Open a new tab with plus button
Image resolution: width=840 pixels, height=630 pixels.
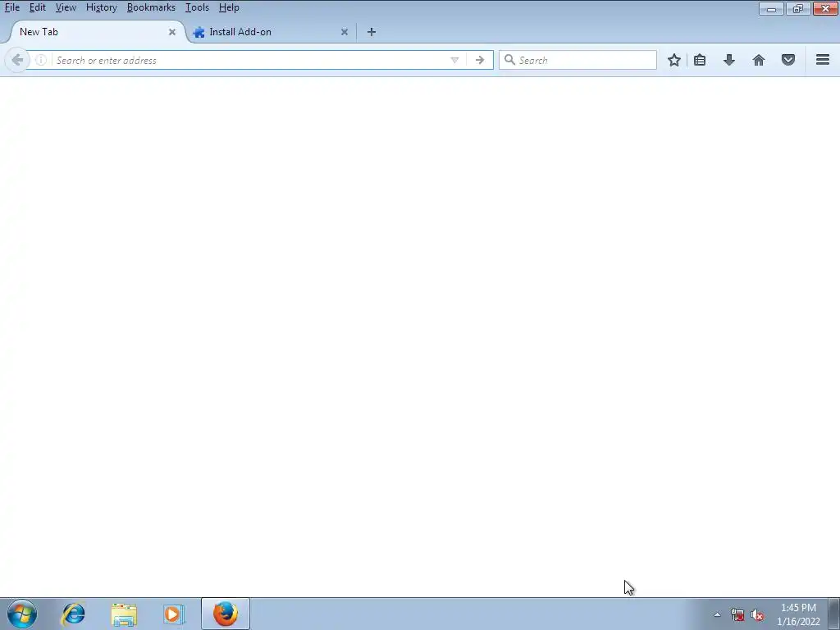(372, 32)
